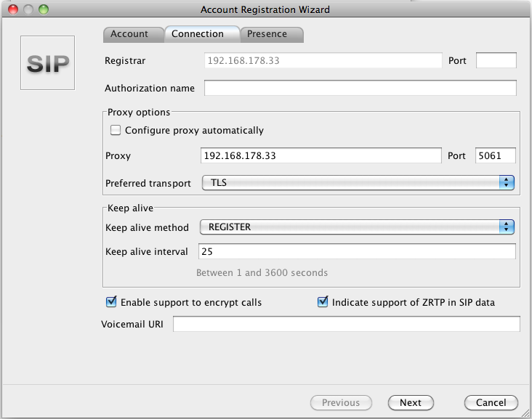Click the SIP protocol logo icon
This screenshot has height=419, width=532.
[x=48, y=64]
